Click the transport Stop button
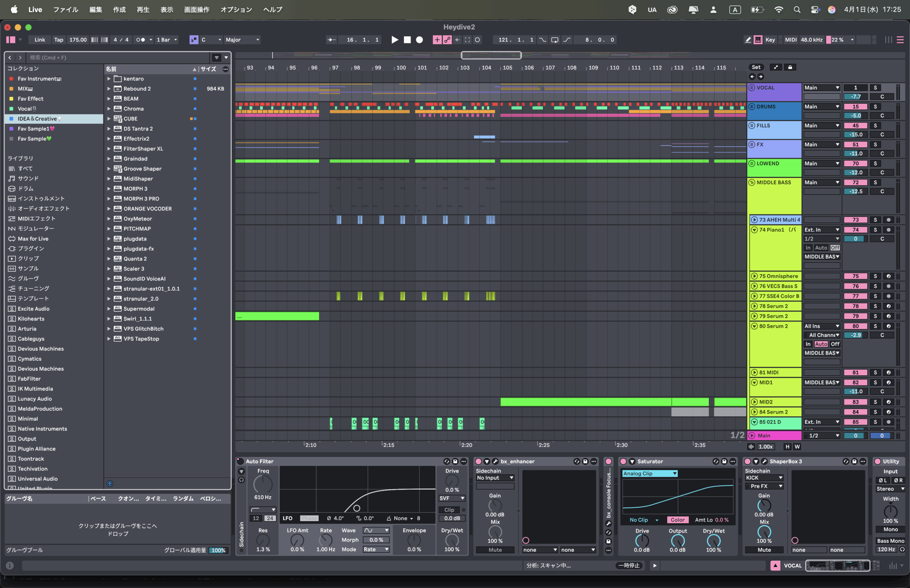The image size is (910, 588). tap(407, 40)
